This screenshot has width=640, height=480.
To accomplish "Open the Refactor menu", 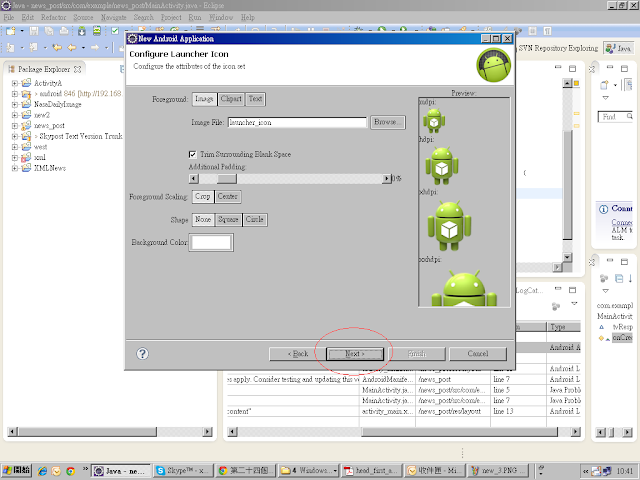I will 53,18.
